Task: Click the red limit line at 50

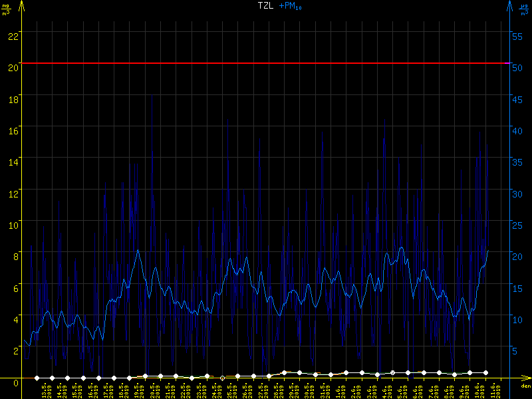Action: (x=266, y=63)
